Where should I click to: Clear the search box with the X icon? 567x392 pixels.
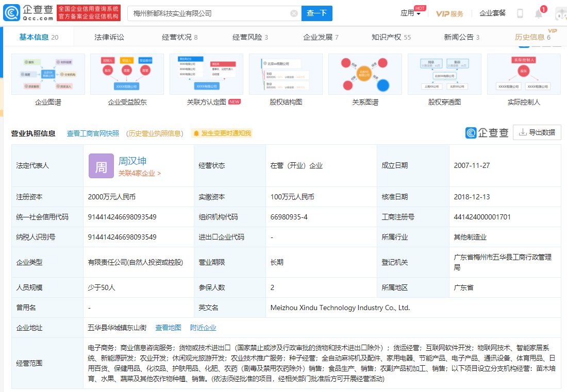[294, 13]
